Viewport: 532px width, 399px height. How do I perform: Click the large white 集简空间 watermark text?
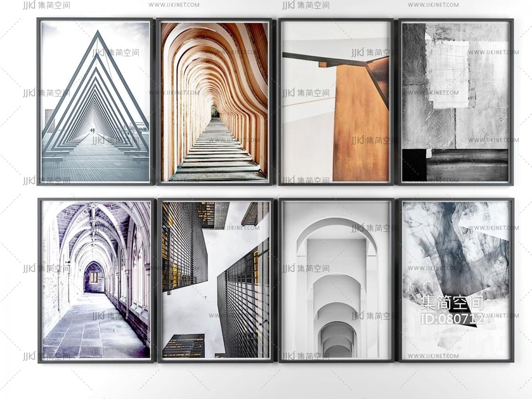451,303
